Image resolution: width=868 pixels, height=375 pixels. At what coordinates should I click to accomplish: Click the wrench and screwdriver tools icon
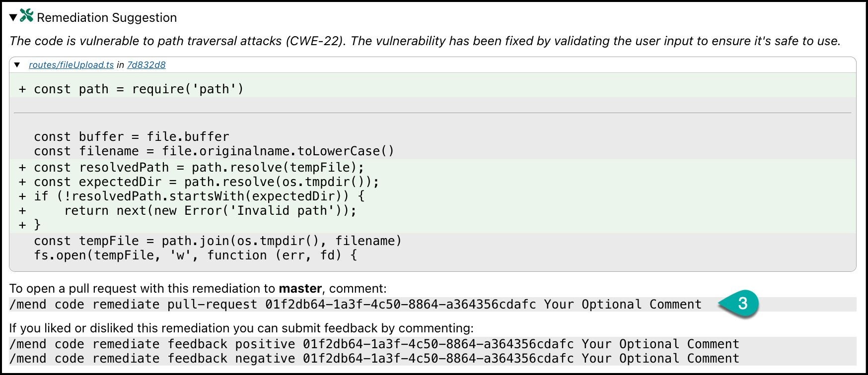(x=27, y=16)
